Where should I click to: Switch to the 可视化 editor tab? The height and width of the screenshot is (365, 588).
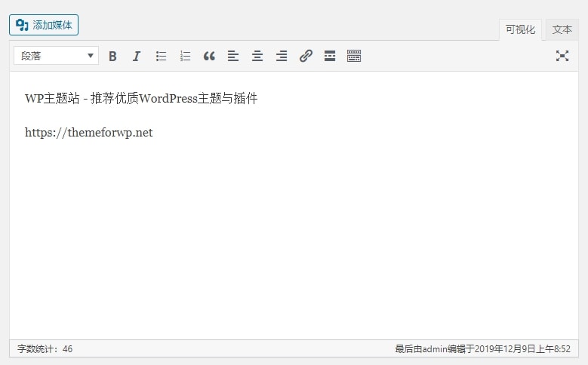[520, 30]
